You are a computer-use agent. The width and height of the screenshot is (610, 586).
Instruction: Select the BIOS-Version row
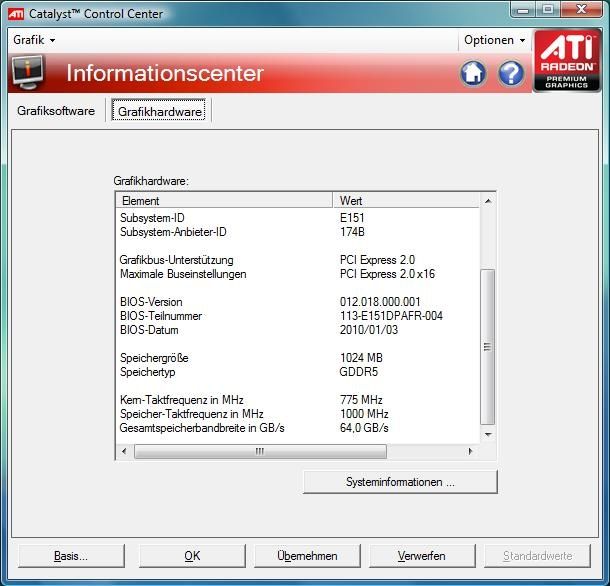(298, 302)
